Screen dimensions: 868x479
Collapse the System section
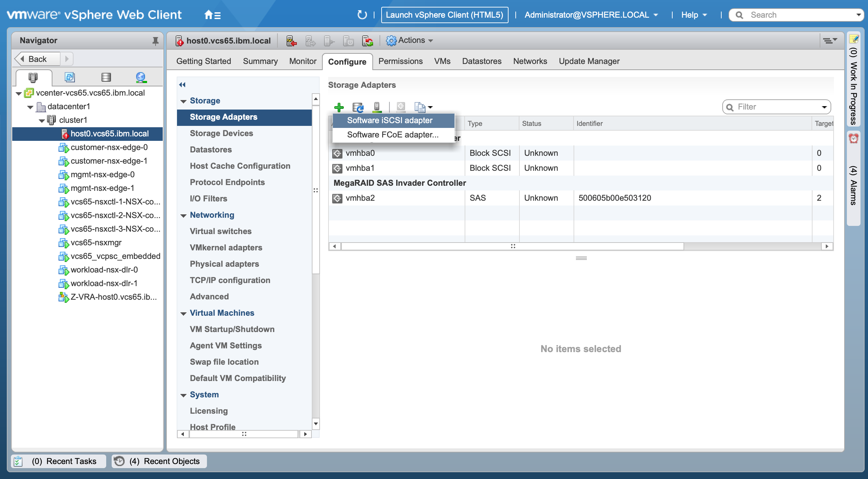pyautogui.click(x=183, y=395)
